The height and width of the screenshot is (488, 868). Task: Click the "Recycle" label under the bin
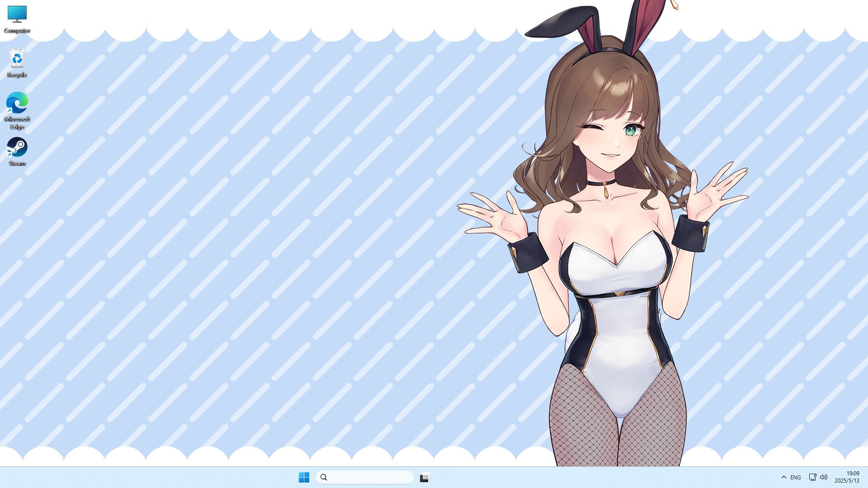tap(17, 75)
